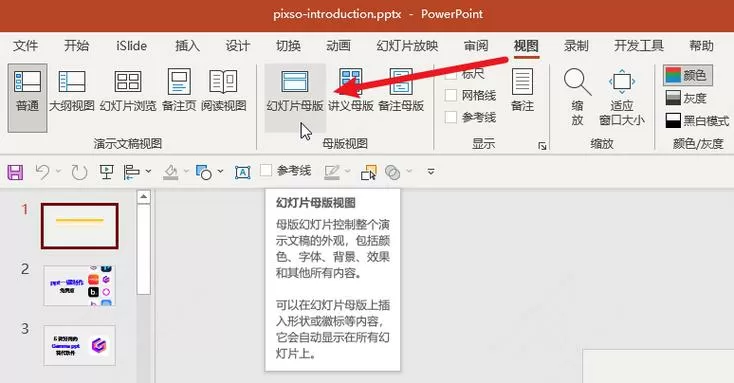
Task: Toggle the Ruler (标尺) checkbox
Action: coord(451,74)
